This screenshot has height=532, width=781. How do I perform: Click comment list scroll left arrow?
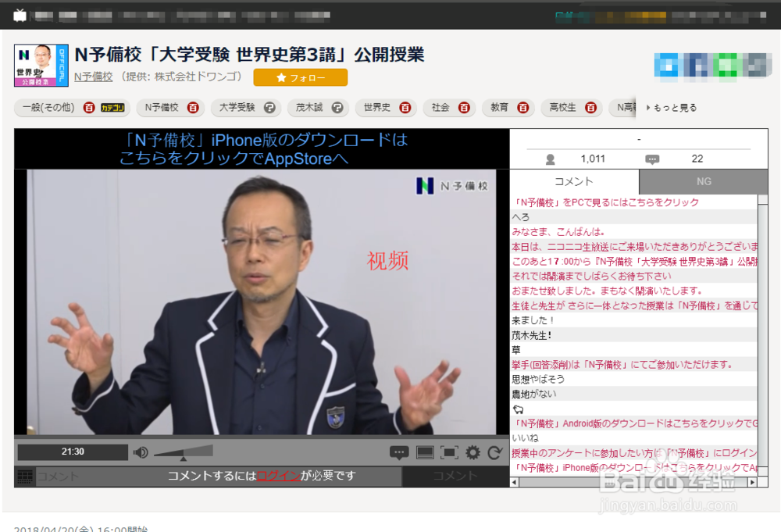(515, 482)
